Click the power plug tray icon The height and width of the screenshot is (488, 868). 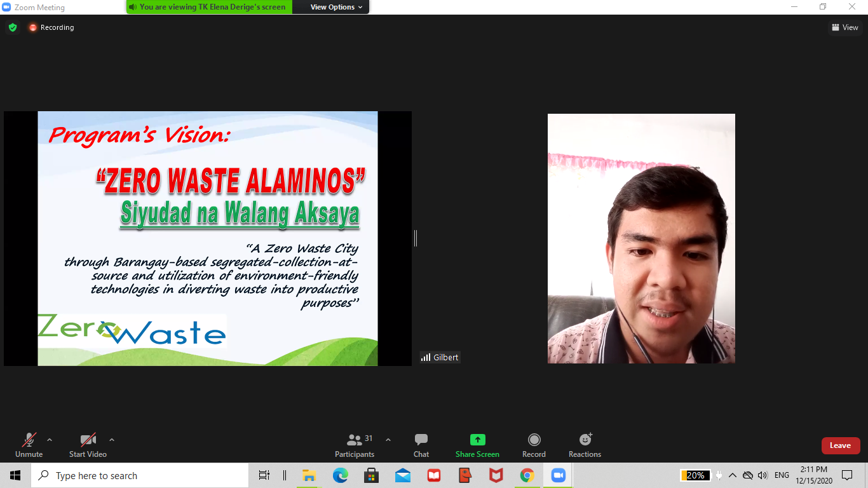719,475
